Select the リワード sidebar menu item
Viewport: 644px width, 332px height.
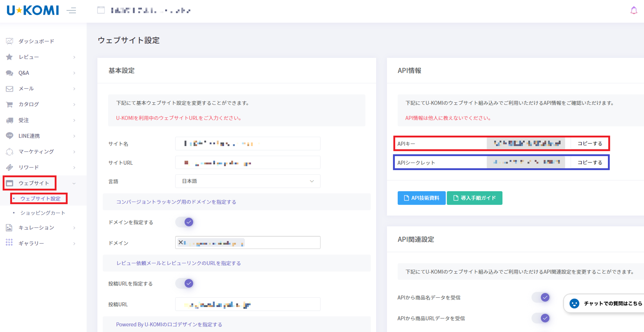(29, 167)
